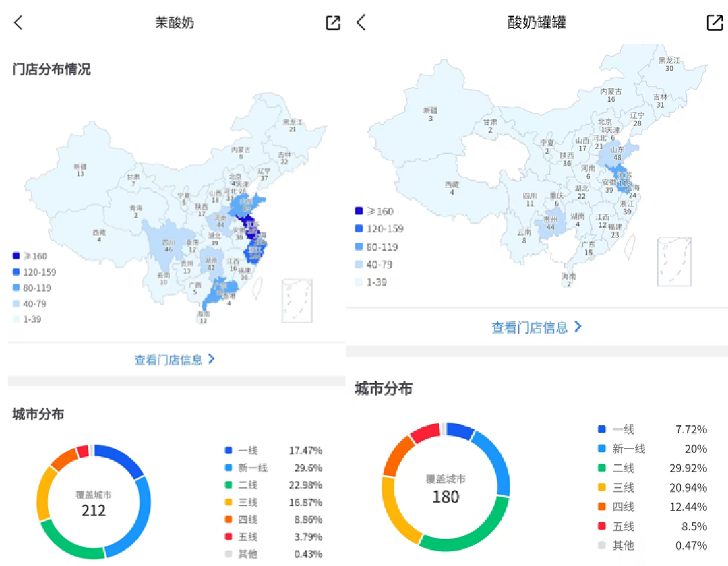The height and width of the screenshot is (566, 728).
Task: Click 1-39 legend entry on 酸奶罐罐 map
Action: point(371,282)
